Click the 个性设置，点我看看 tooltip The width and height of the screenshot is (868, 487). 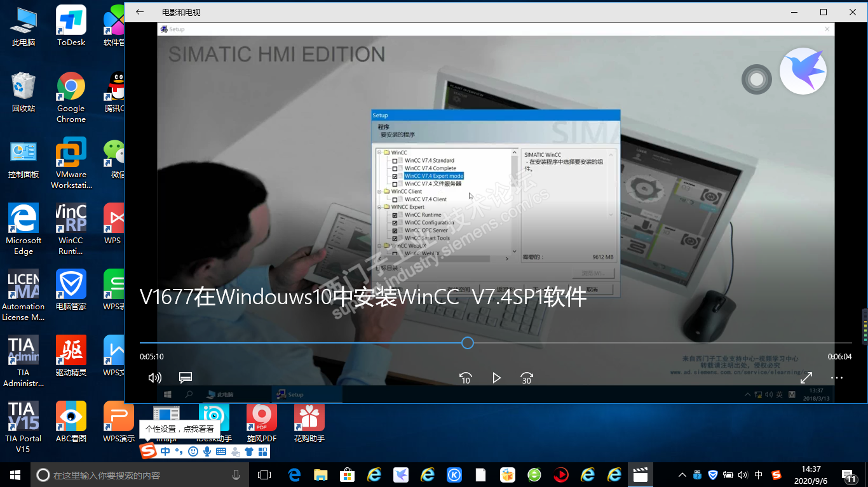180,429
